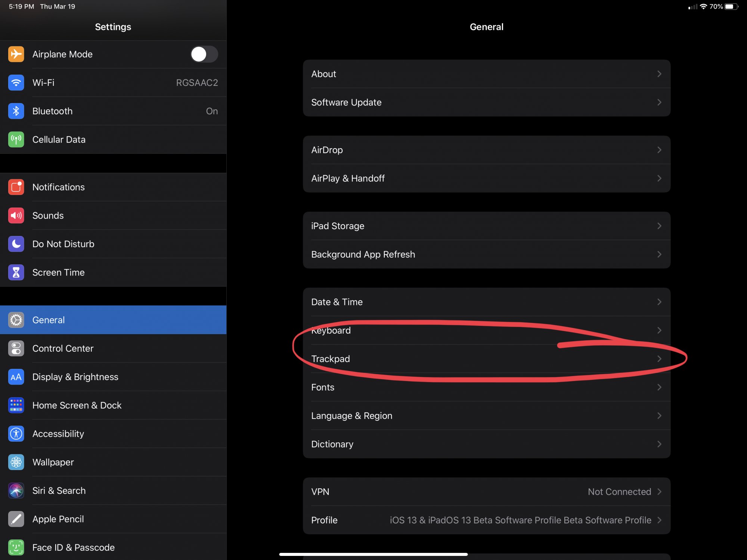Expand the Software Update chevron
Screen dimensions: 747x560
(x=659, y=102)
